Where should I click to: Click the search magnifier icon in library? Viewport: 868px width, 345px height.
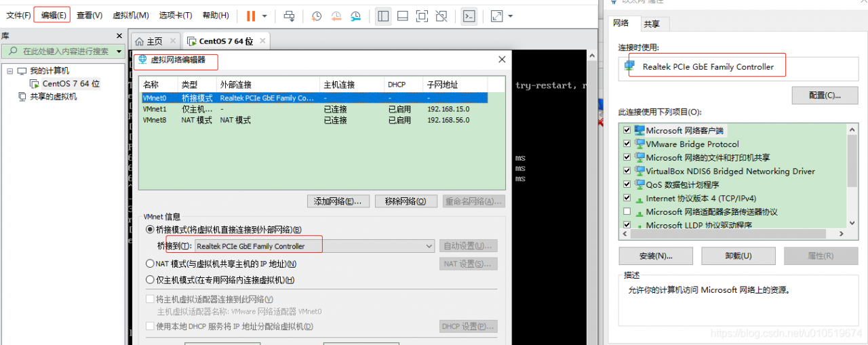[x=14, y=51]
